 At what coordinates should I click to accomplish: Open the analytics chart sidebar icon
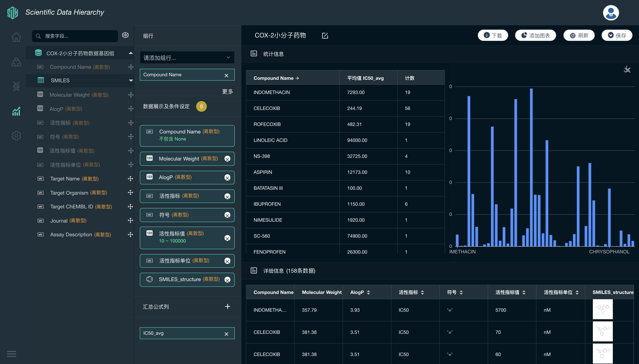click(16, 111)
